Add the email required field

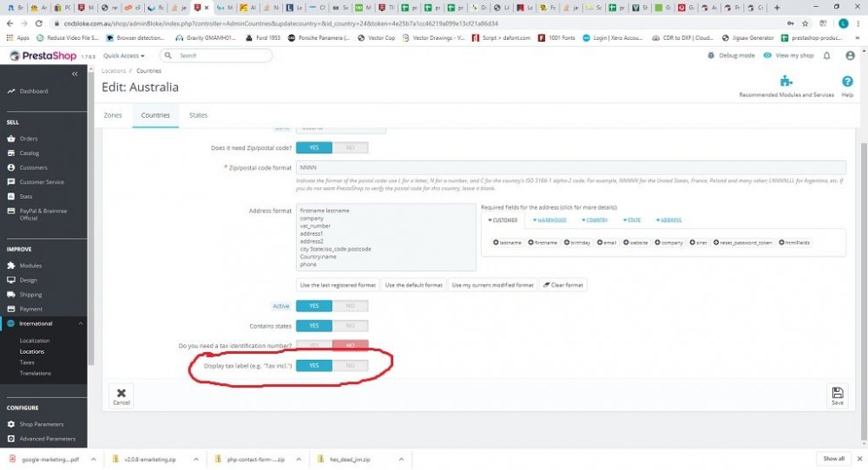pos(607,243)
